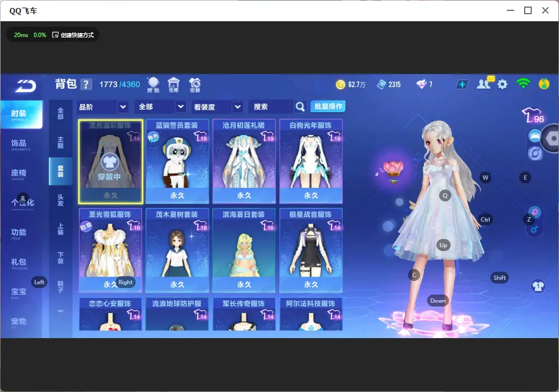Click the gold coin currency icon

pos(341,84)
